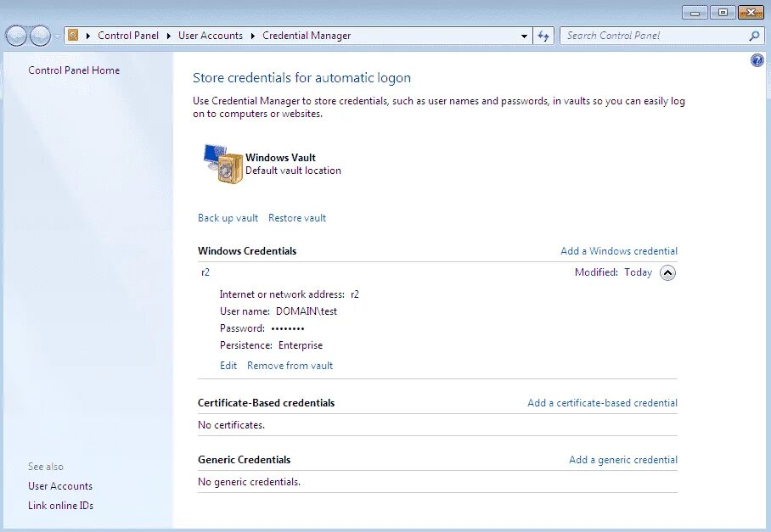Click the Windows Credentials heading
This screenshot has height=532, width=771.
tap(247, 251)
